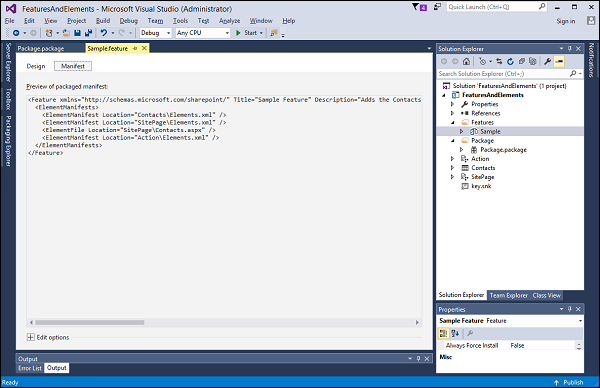Switch to the Team Explorer tab
This screenshot has width=600, height=388.
[509, 295]
